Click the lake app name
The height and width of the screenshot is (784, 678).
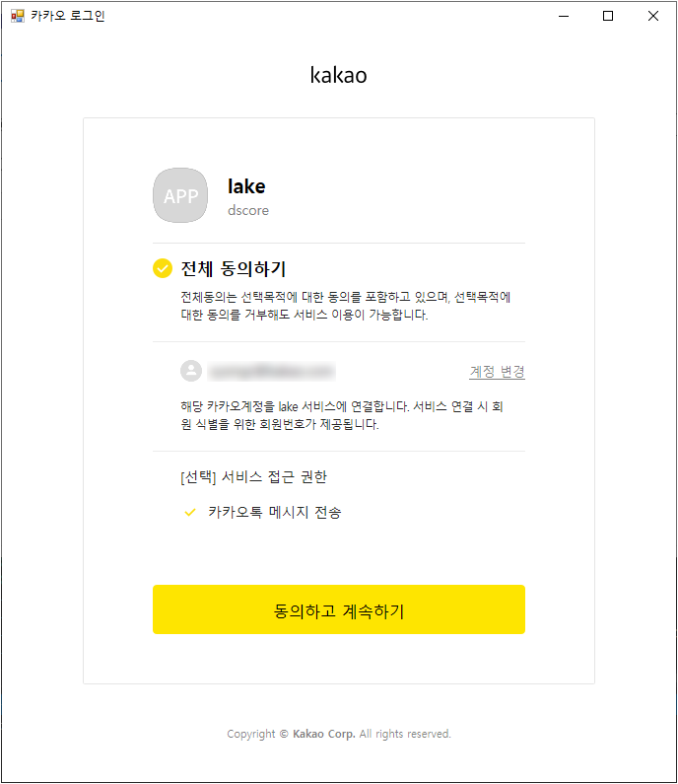point(246,186)
